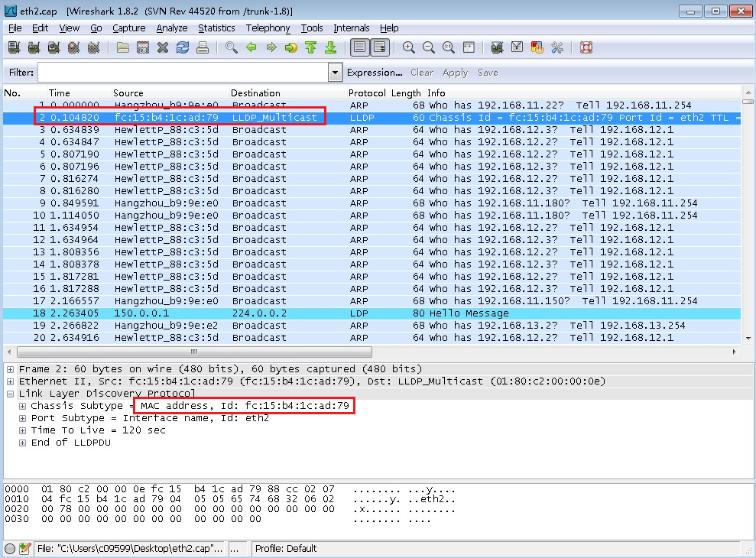The image size is (756, 558).
Task: Expand the End of LLDPDU node
Action: [22, 443]
